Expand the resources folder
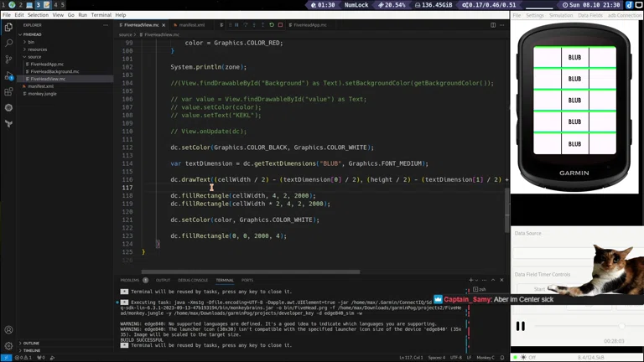644x362 pixels. tap(37, 49)
